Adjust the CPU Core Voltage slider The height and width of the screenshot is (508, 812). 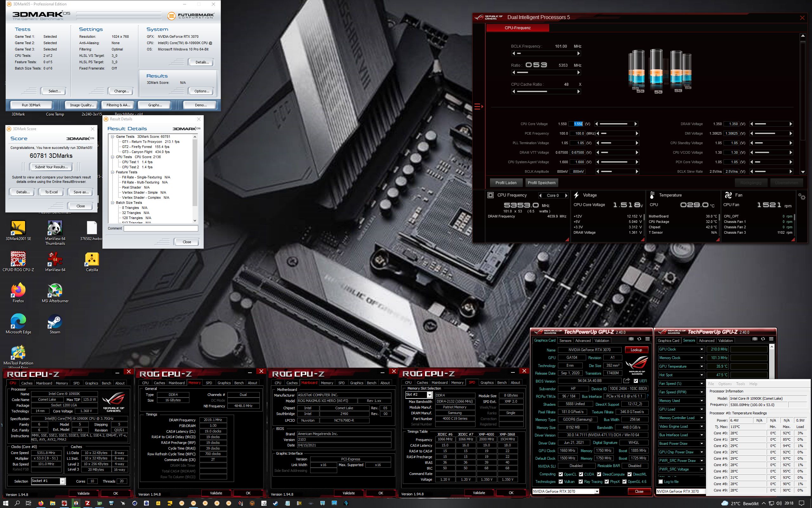pos(617,124)
